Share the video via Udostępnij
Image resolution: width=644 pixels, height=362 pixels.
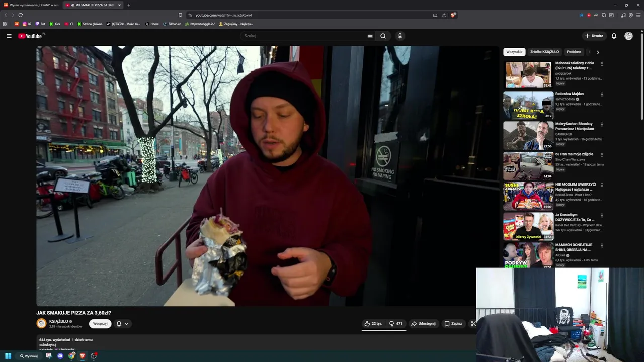423,324
